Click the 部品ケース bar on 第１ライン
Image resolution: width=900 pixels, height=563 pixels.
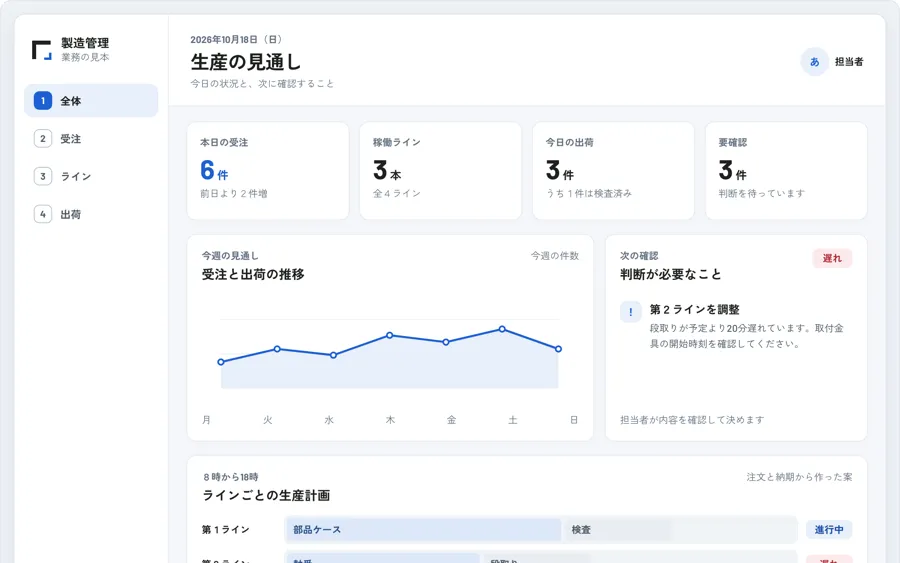(423, 530)
